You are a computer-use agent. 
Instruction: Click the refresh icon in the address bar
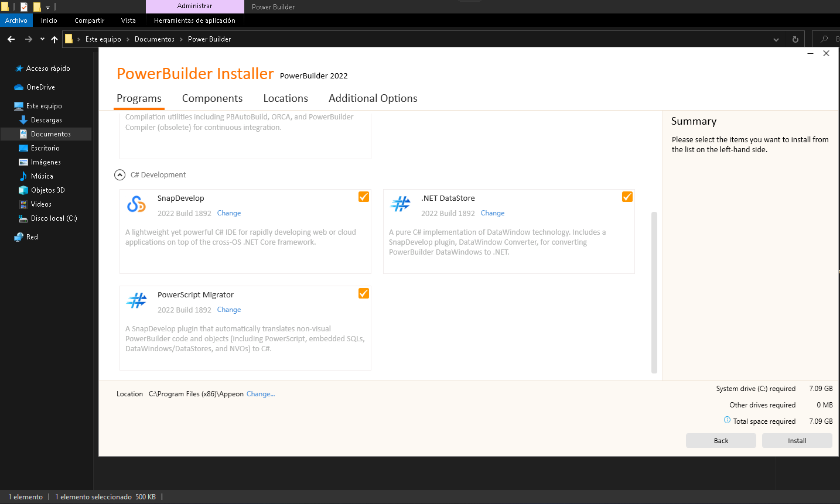(795, 39)
